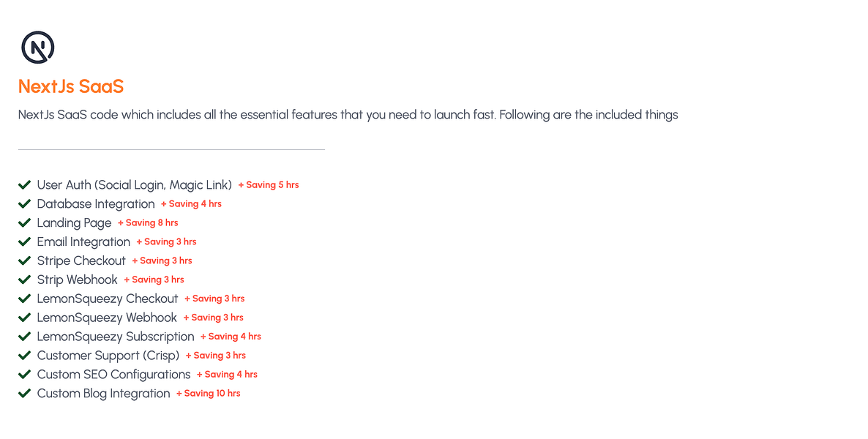Click LemonSqueezy Subscription feature text

116,337
